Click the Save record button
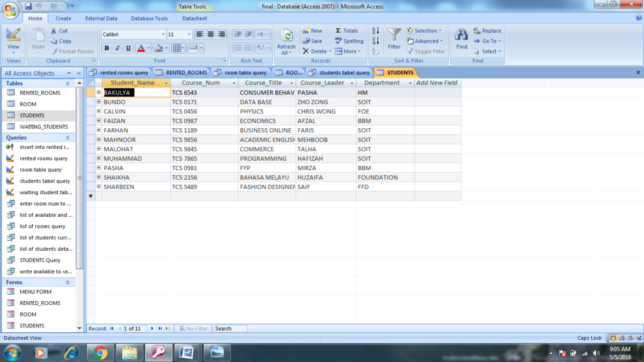Image resolution: width=644 pixels, height=362 pixels. coord(313,41)
